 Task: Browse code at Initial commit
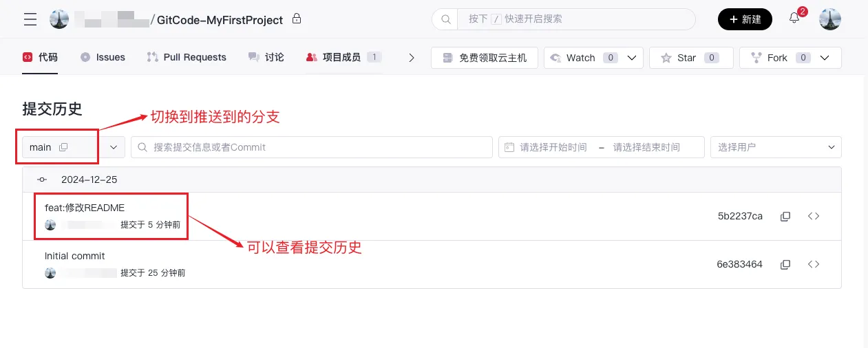coord(814,264)
